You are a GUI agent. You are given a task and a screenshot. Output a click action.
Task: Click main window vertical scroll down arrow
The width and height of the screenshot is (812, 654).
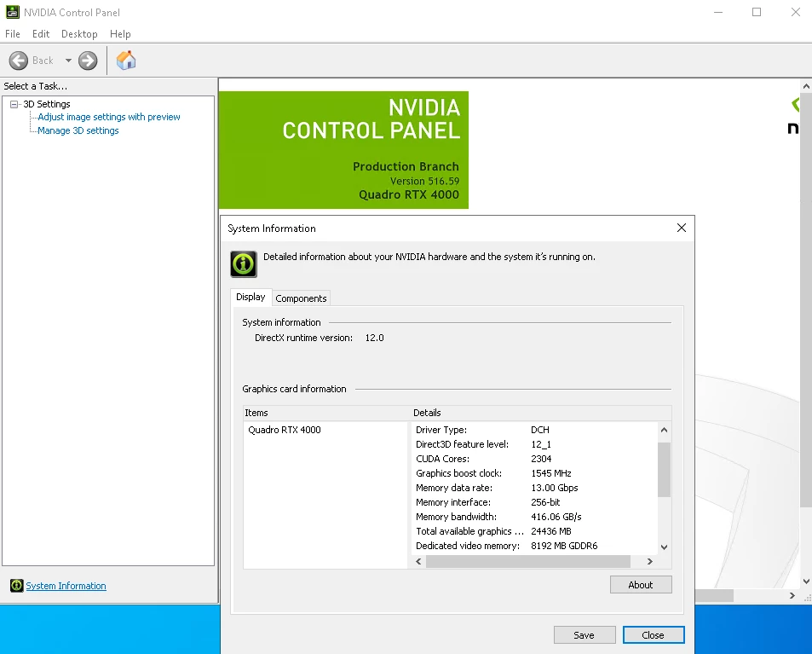point(806,582)
